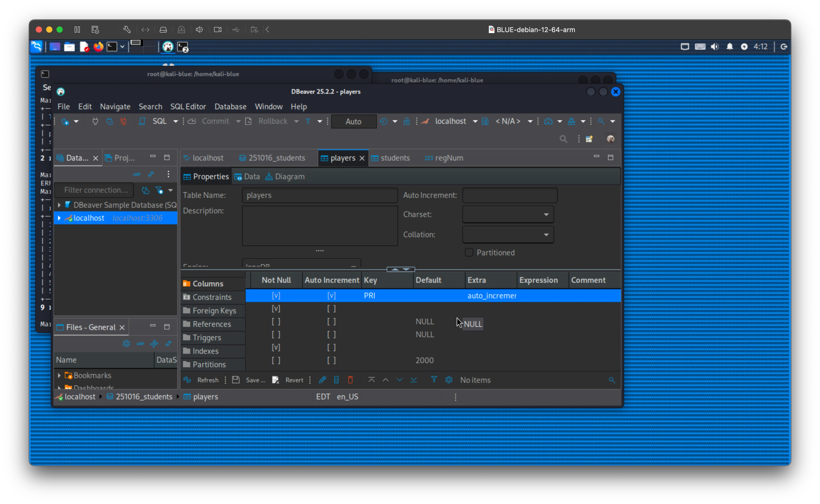This screenshot has width=820, height=504.
Task: Click the Filter funnel icon in columns toolbar
Action: pyautogui.click(x=434, y=380)
